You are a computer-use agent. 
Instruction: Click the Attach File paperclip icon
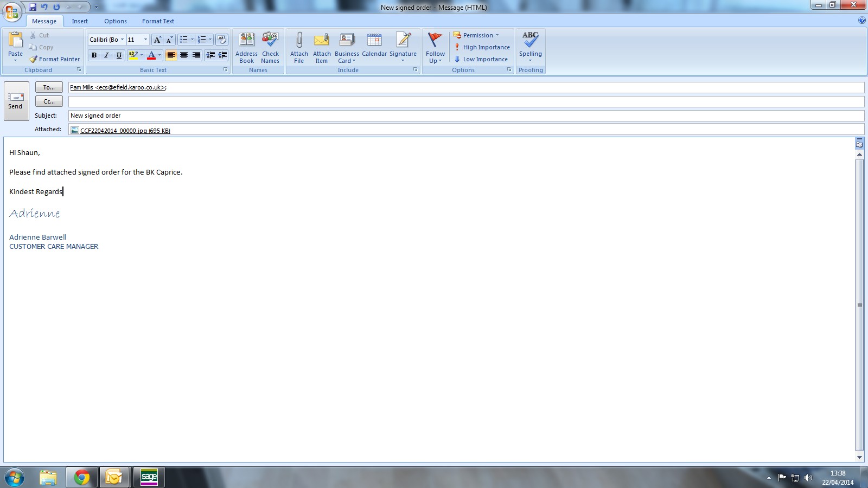[299, 40]
